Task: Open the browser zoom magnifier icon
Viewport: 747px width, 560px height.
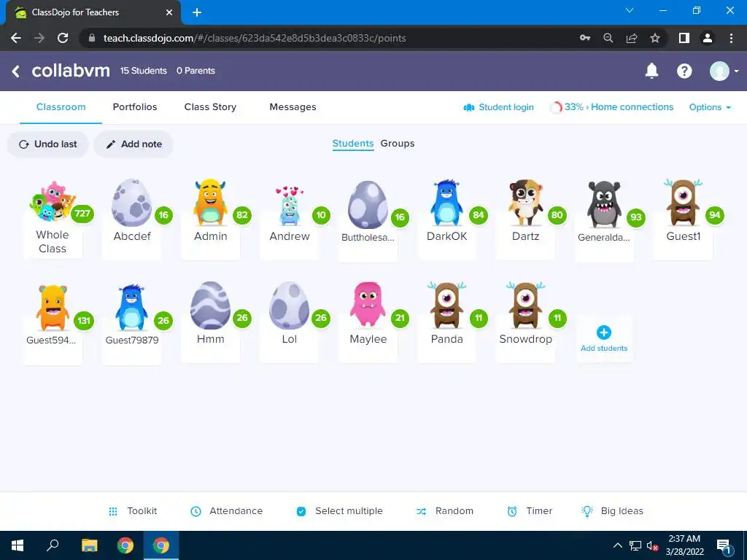Action: (608, 38)
